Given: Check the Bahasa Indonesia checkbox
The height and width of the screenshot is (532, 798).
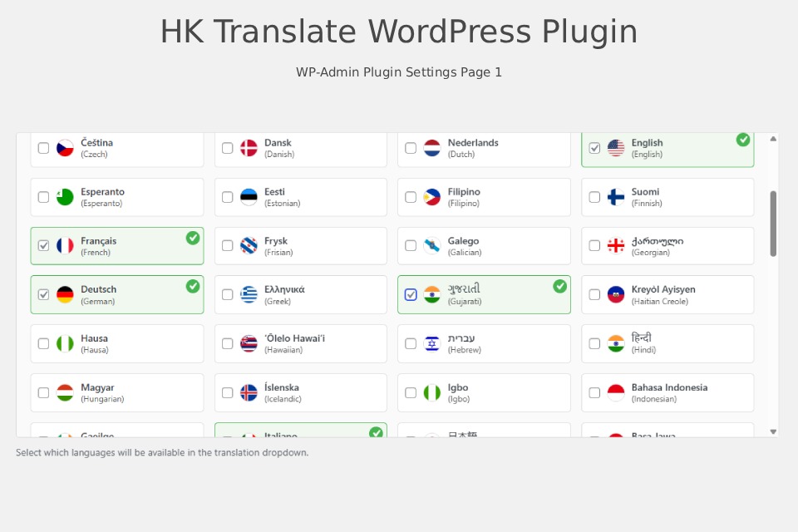Looking at the screenshot, I should (x=594, y=392).
